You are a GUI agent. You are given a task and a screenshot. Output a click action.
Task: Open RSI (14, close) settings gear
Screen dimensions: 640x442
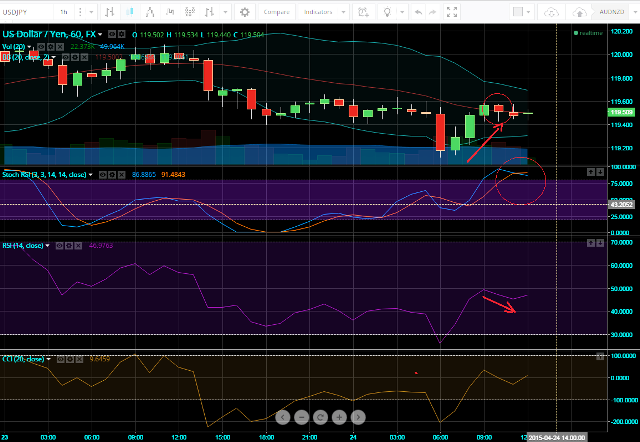coord(69,246)
